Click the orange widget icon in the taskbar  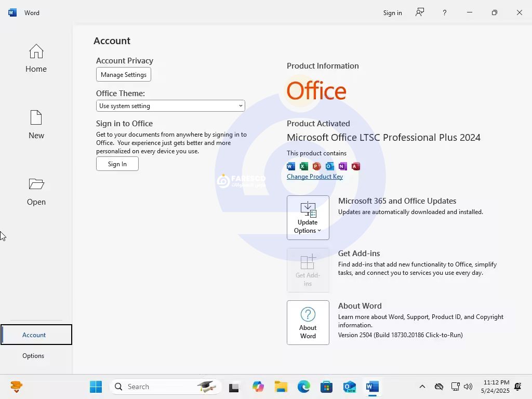coord(16,387)
